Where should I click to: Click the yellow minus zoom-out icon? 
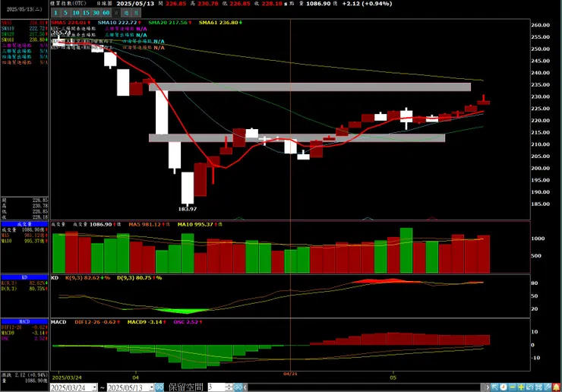point(513,387)
